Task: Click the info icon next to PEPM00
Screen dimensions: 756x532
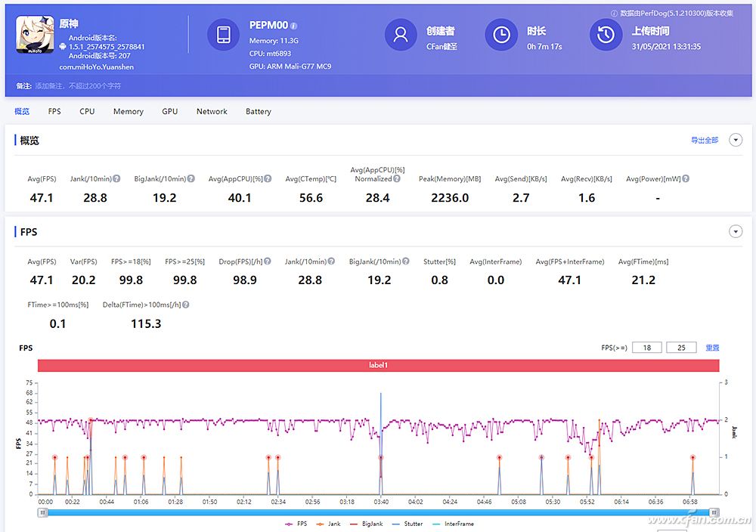Action: [294, 25]
